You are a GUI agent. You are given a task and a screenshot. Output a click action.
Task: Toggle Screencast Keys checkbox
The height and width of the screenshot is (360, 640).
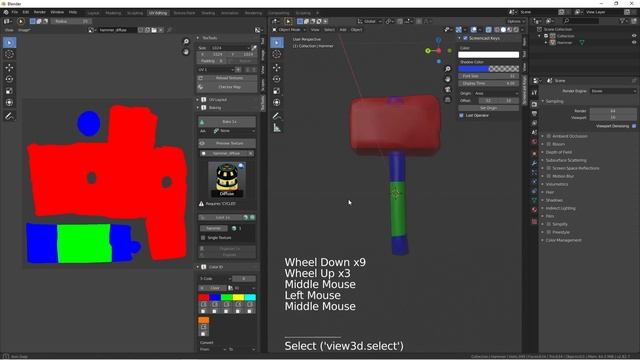[x=465, y=38]
